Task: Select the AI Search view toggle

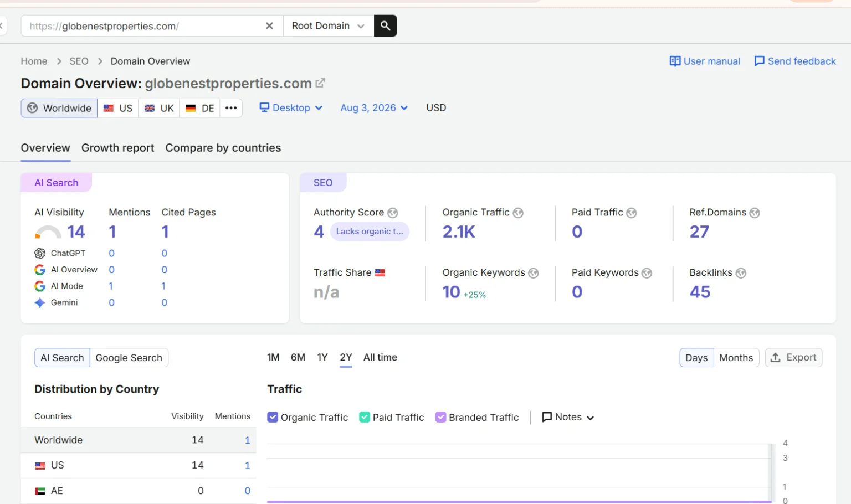Action: (x=62, y=358)
